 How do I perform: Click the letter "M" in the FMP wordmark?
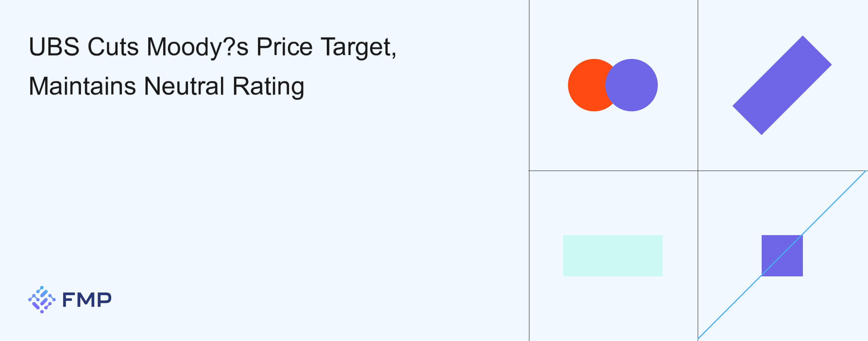pyautogui.click(x=87, y=299)
